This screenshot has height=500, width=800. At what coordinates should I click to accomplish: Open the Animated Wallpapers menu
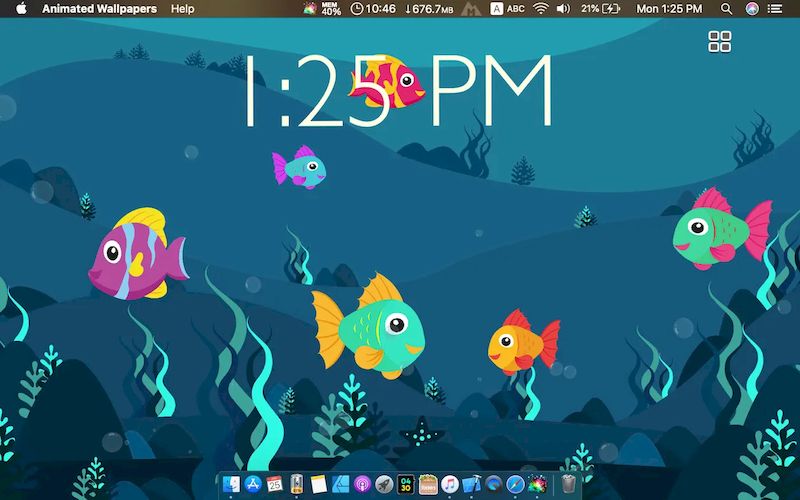pyautogui.click(x=98, y=8)
